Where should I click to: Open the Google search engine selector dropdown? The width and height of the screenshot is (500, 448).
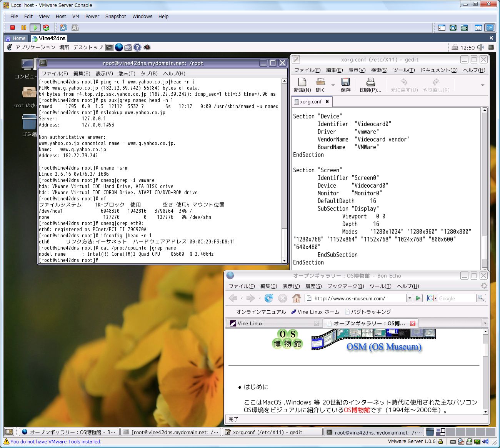(432, 298)
